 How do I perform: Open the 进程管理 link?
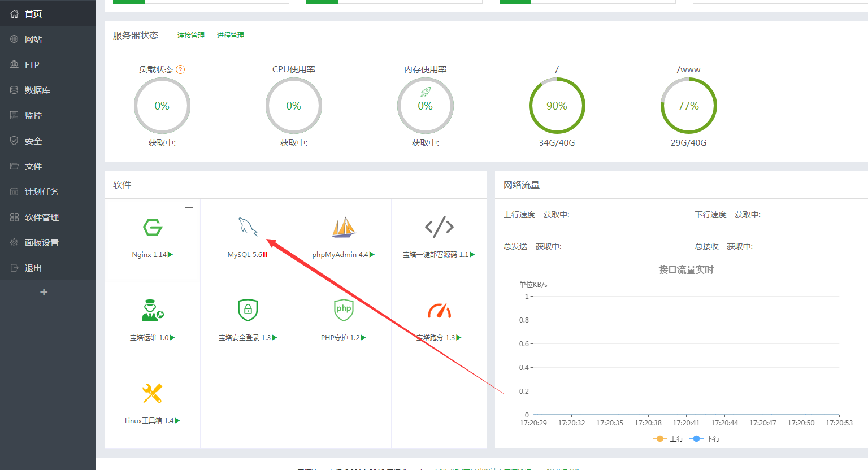coord(231,35)
